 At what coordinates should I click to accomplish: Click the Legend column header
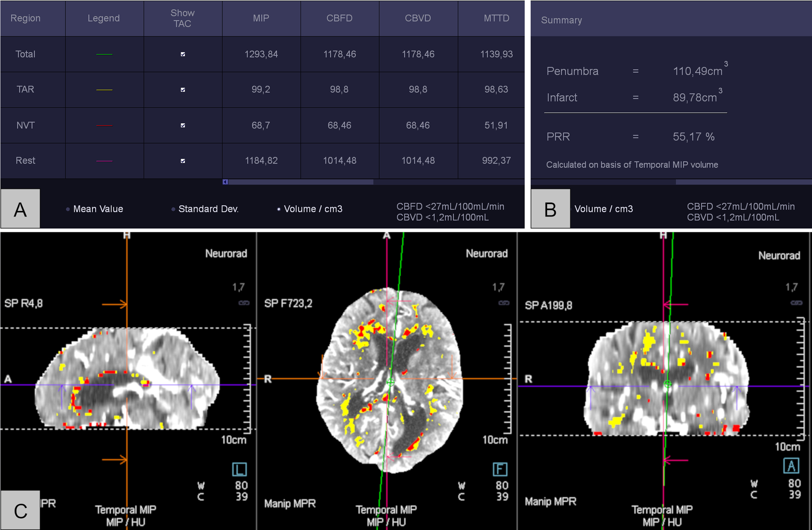(x=104, y=18)
